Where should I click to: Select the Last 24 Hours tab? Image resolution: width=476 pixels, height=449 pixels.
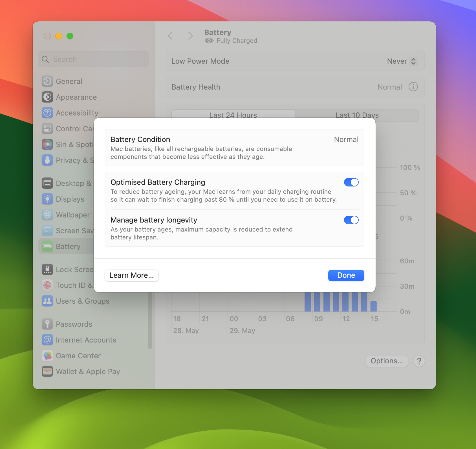click(233, 115)
